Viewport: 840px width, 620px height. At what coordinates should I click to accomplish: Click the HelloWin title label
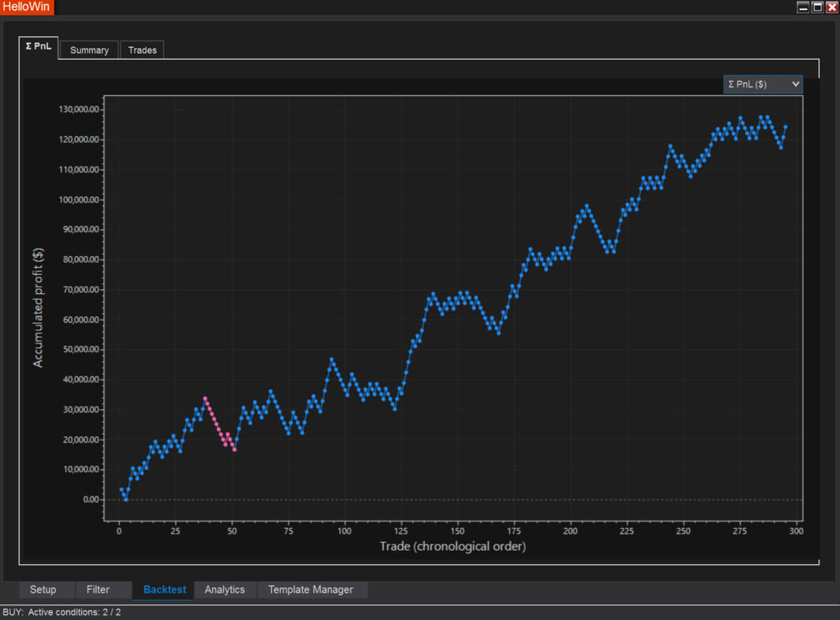click(x=27, y=7)
